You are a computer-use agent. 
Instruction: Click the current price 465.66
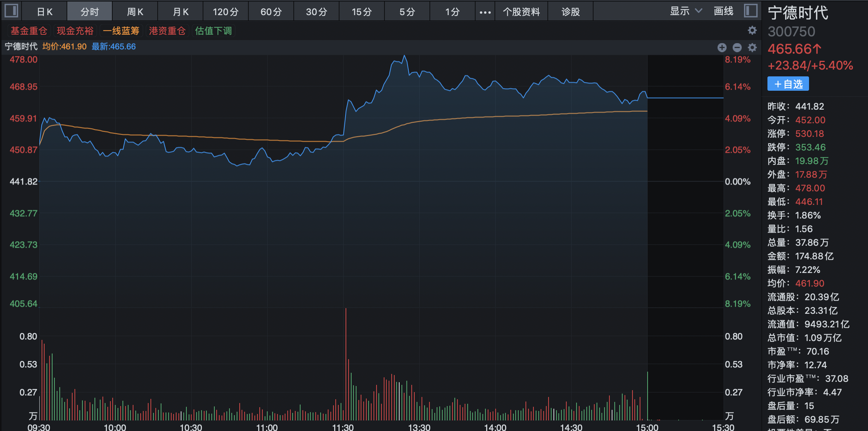794,49
